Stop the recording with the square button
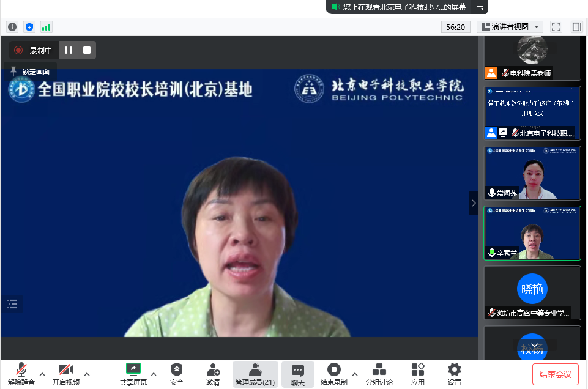The width and height of the screenshot is (588, 389). pos(87,50)
